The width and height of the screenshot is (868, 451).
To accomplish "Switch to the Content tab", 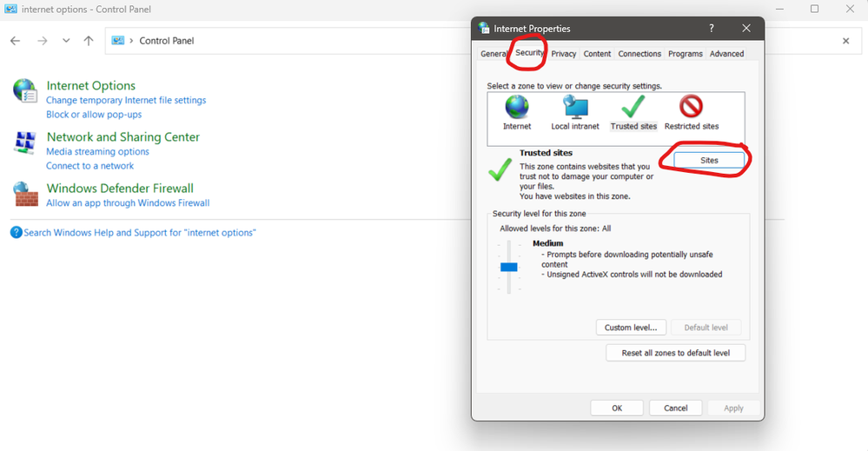I will click(x=597, y=54).
